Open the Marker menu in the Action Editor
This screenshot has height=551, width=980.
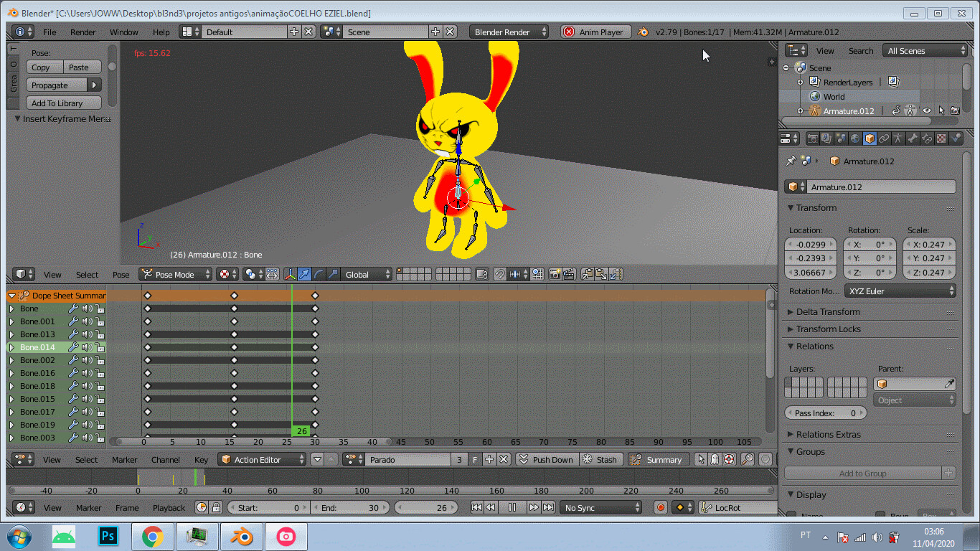pyautogui.click(x=124, y=460)
